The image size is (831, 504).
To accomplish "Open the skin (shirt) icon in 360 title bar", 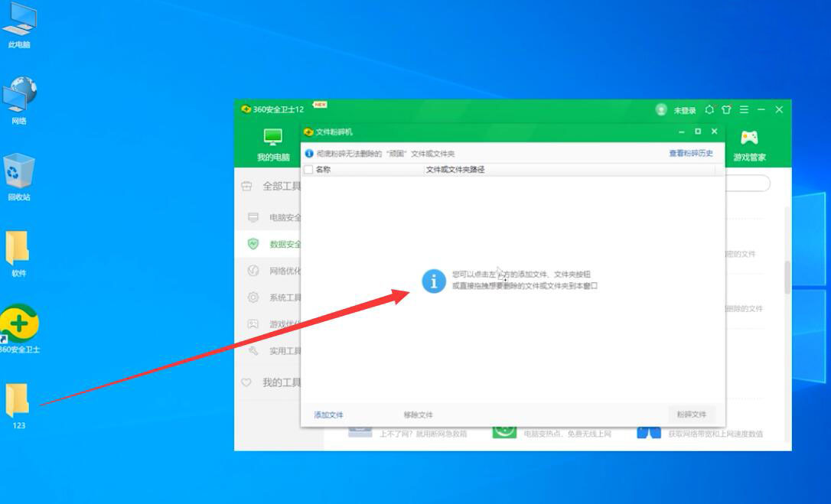I will point(727,109).
